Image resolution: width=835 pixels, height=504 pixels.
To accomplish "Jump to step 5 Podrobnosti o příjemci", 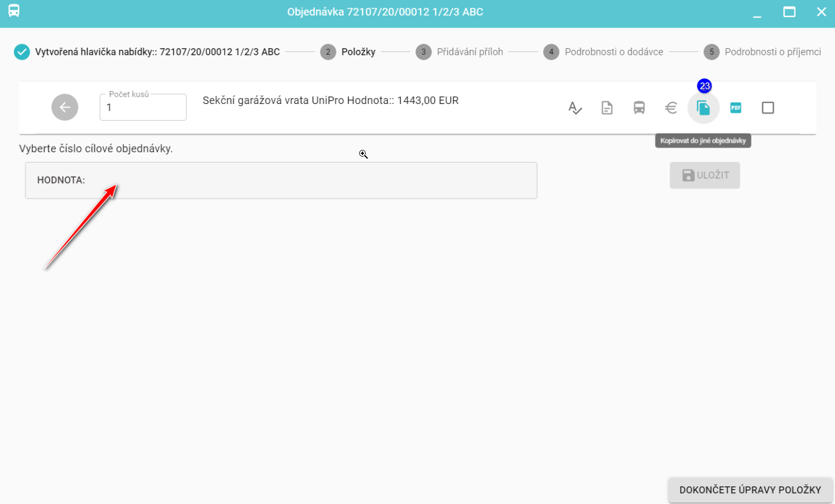I will 763,52.
